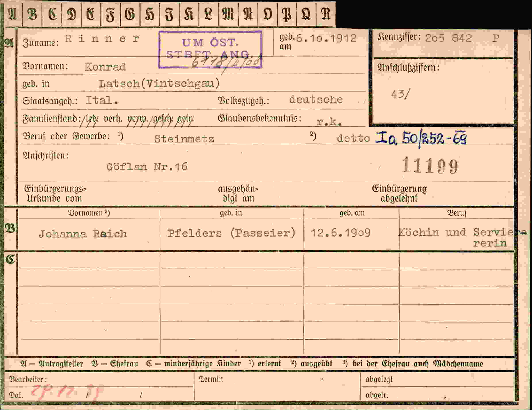Select the "ausgehändigt am" label
The image size is (532, 410).
tap(238, 193)
